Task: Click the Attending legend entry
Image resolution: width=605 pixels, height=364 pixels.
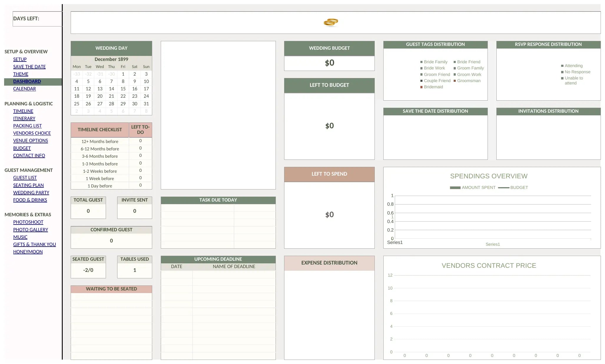Action: click(572, 66)
